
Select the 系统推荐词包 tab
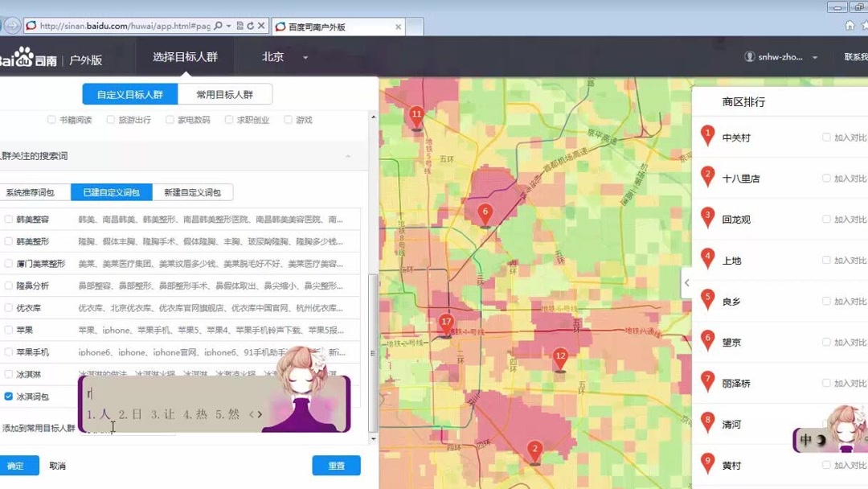pyautogui.click(x=32, y=192)
